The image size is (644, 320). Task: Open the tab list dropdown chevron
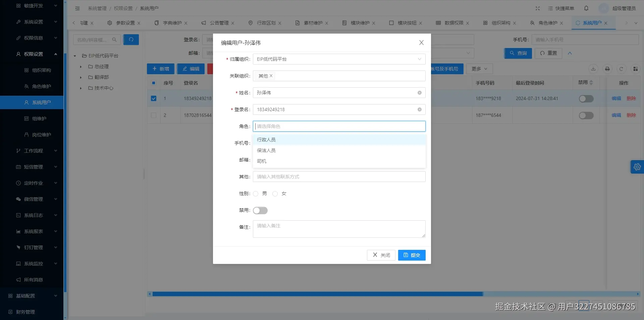[636, 23]
